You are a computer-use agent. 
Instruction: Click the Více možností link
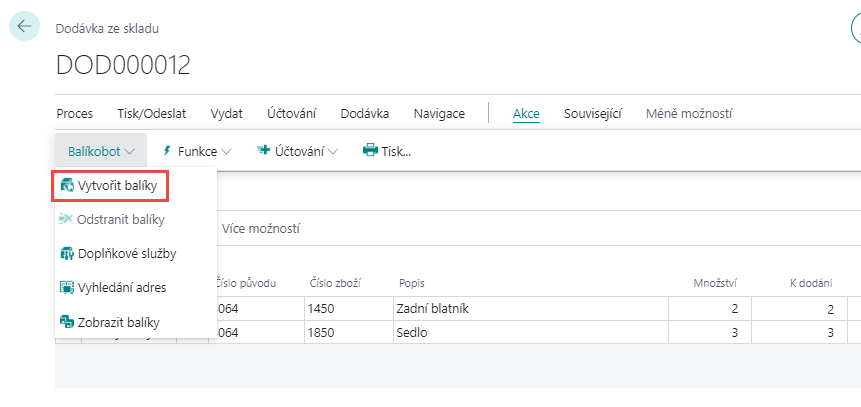click(262, 229)
